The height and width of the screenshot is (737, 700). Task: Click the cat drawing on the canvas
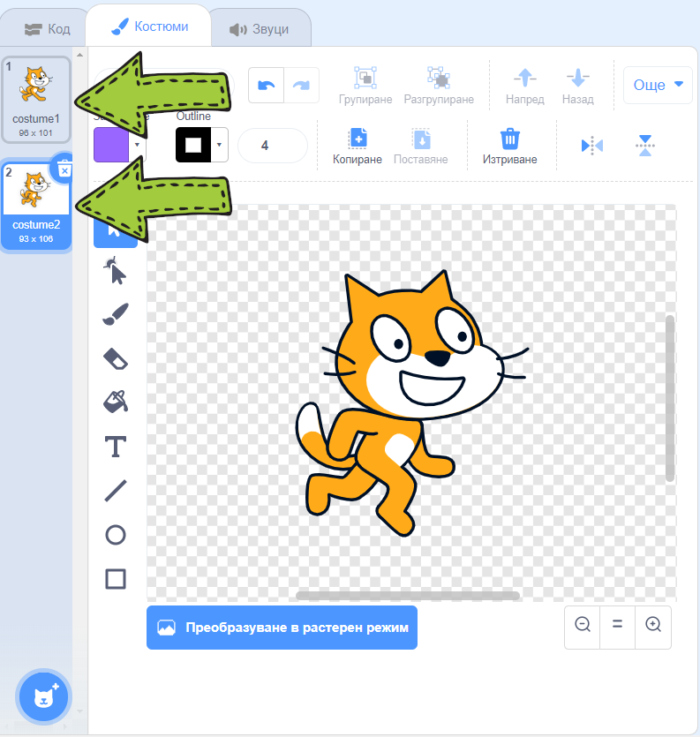[411, 404]
